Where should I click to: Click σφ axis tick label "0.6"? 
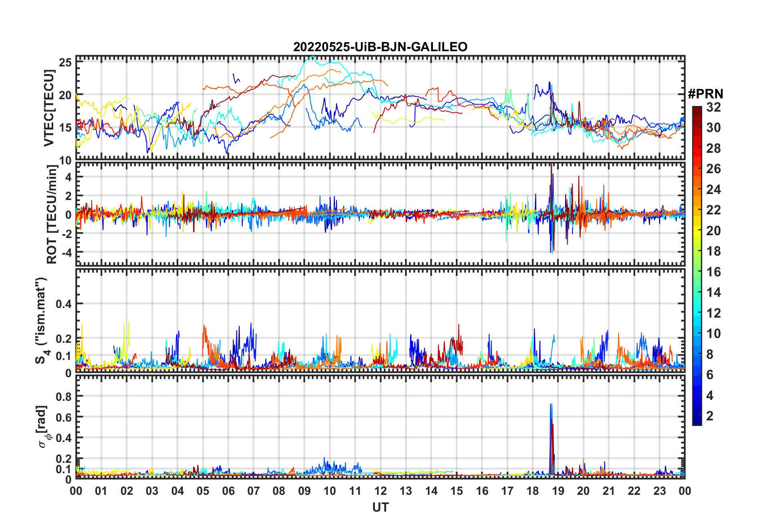click(64, 417)
